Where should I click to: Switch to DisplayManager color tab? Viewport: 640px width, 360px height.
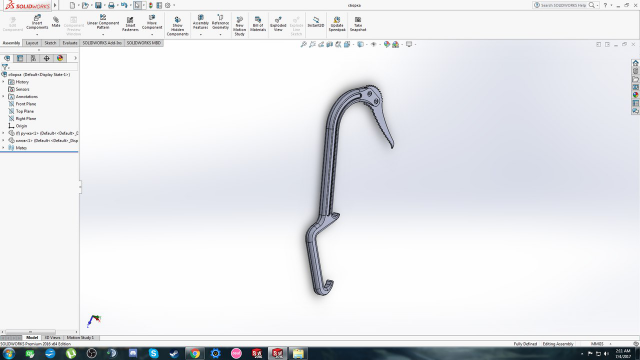pos(60,58)
